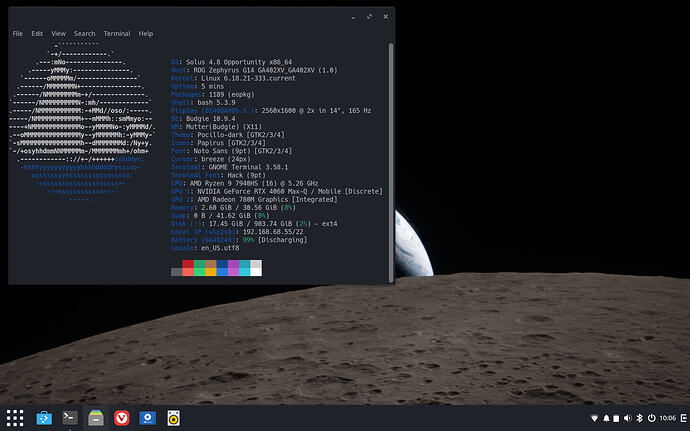Open the notifications bell icon
Screen dimensions: 690x431
[606, 418]
